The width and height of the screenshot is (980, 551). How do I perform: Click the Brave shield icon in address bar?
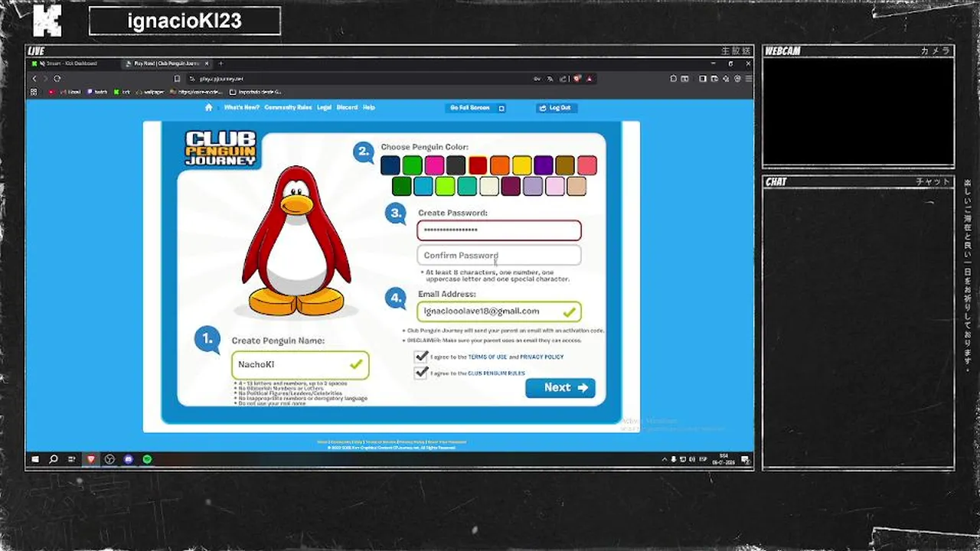point(578,78)
